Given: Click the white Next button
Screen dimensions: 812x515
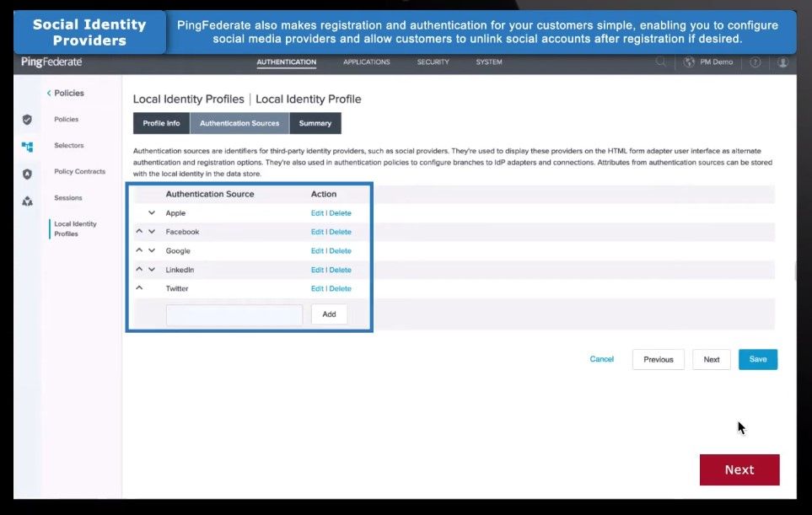Looking at the screenshot, I should click(x=712, y=359).
